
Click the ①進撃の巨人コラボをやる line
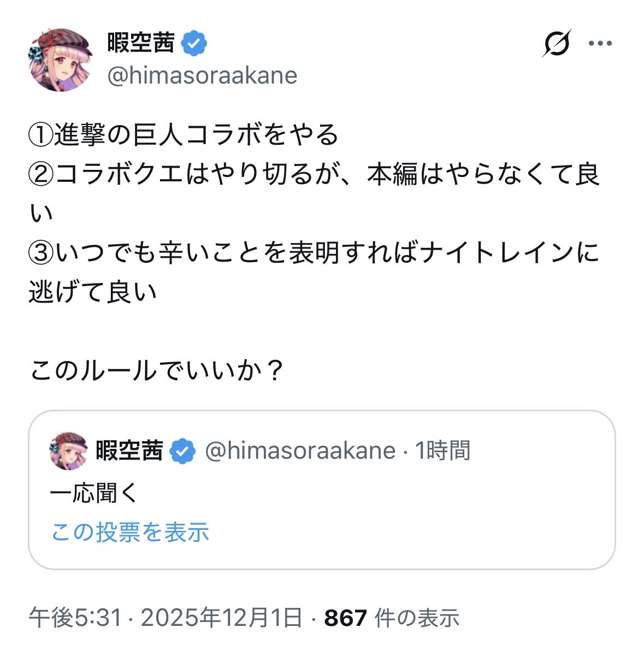(184, 135)
